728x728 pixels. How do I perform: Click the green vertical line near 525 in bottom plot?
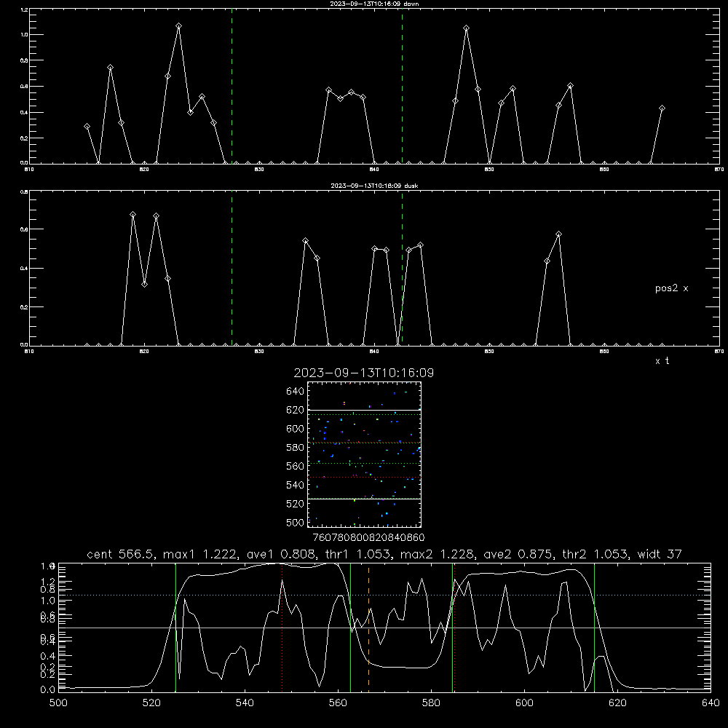(175, 628)
